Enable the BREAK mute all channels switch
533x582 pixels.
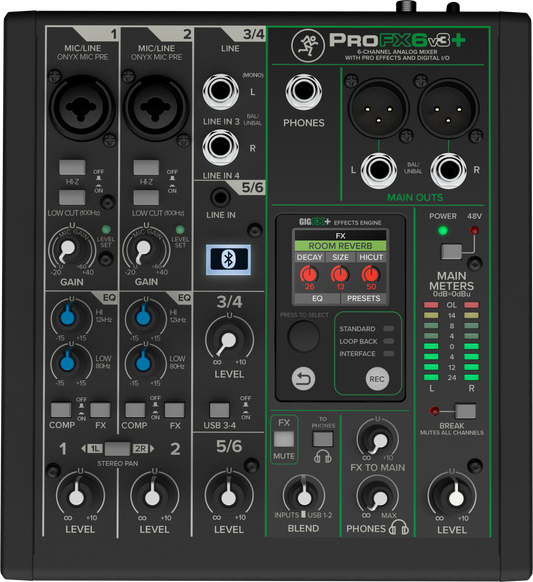[465, 411]
